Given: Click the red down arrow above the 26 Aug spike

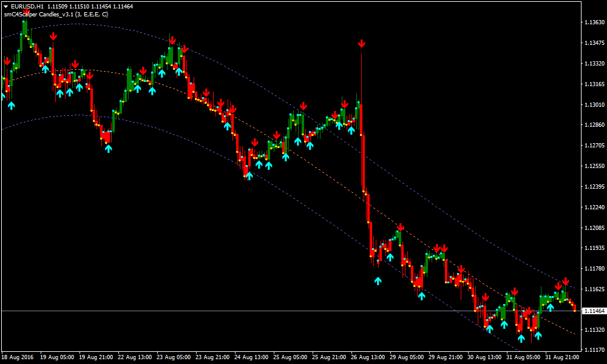Looking at the screenshot, I should (361, 43).
